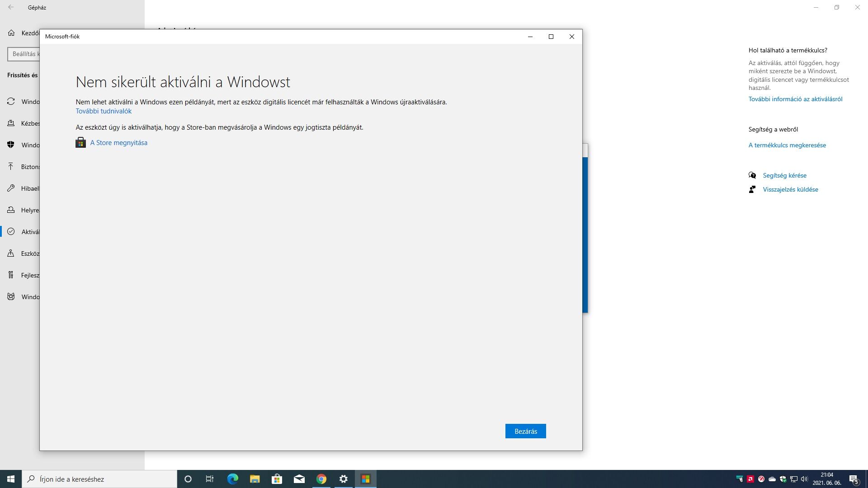
Task: Click 'Visszajelzés küldése' feedback link
Action: (x=790, y=189)
